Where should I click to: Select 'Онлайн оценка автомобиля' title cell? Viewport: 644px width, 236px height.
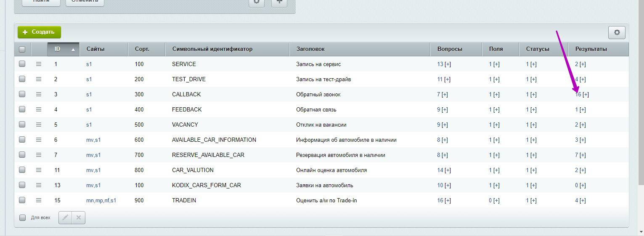pos(331,170)
